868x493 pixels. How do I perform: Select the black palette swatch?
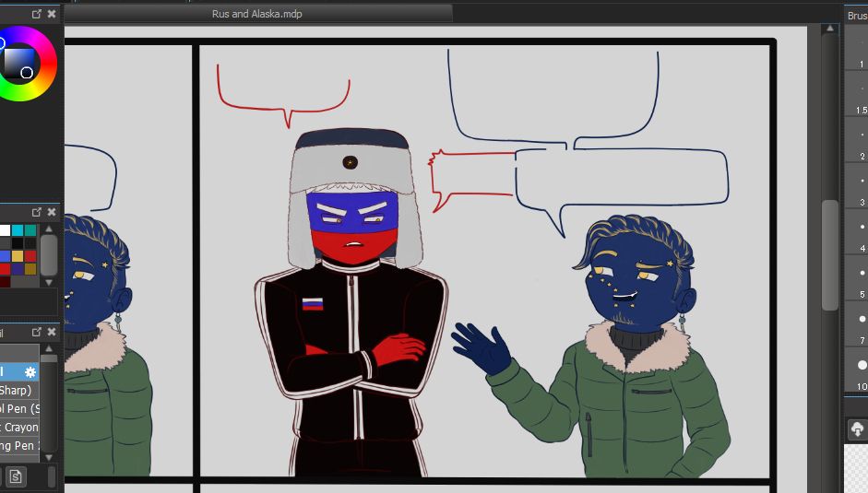click(18, 243)
